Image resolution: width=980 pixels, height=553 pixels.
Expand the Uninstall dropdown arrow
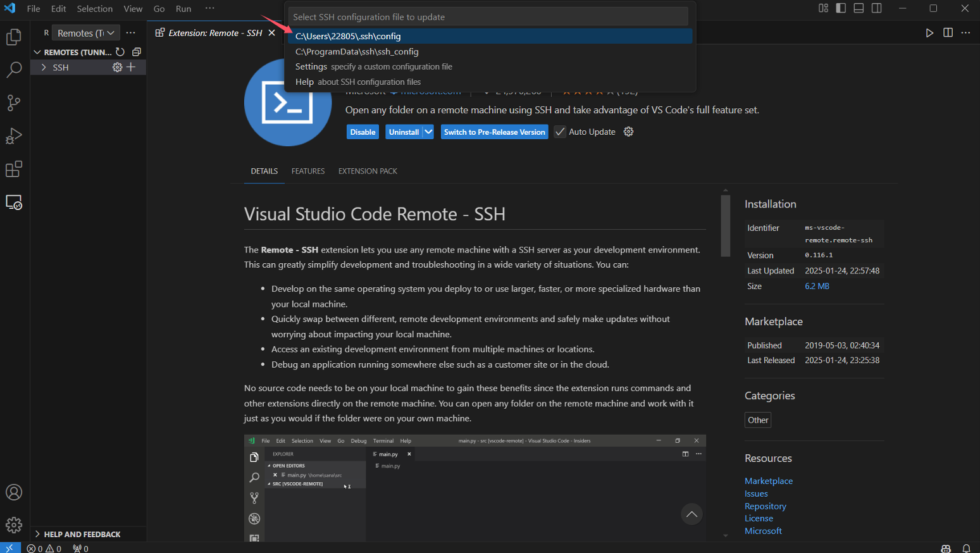pyautogui.click(x=428, y=132)
